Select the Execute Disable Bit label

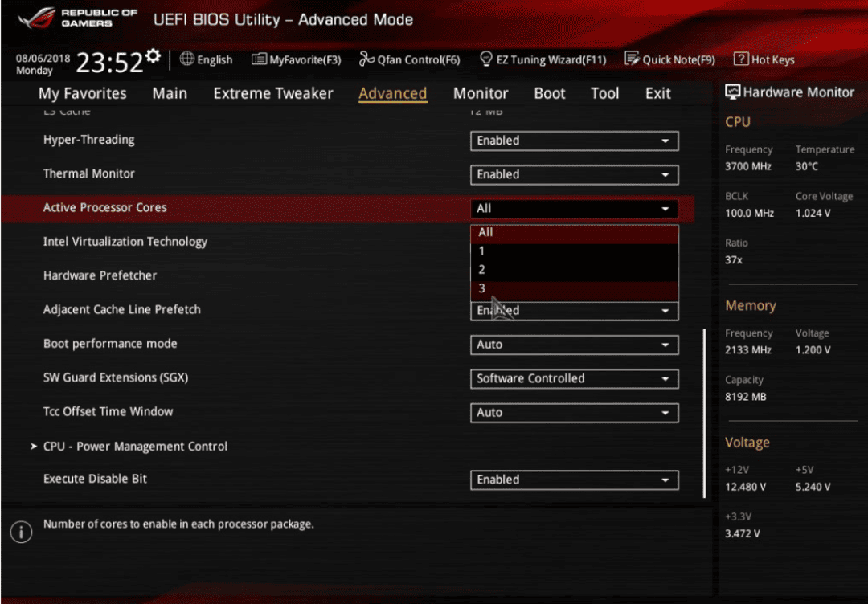[x=95, y=479]
